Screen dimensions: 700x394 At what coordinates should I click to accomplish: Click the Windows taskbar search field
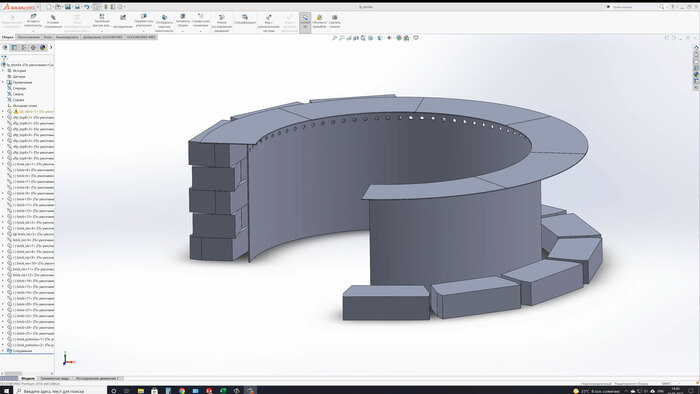[x=60, y=390]
